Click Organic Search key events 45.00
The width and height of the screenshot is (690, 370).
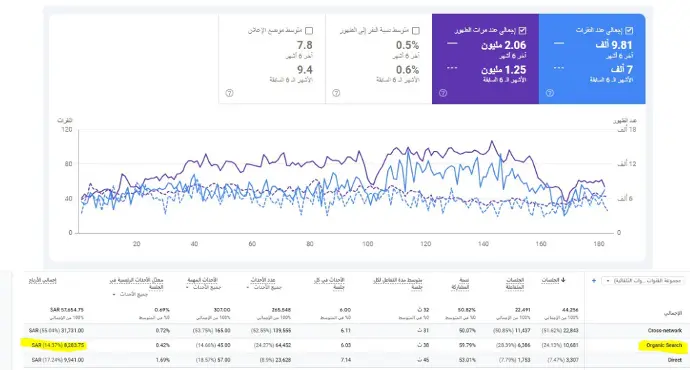(223, 345)
